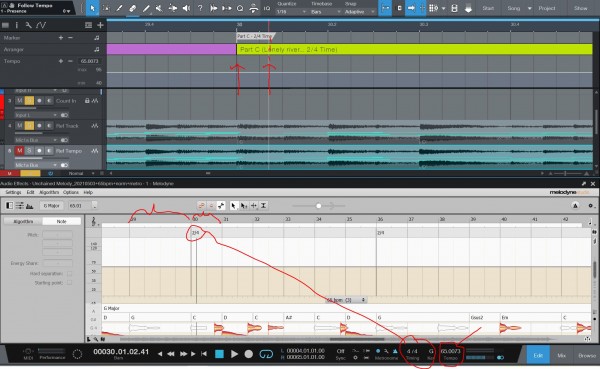
Task: Mute the Ref Track
Action: click(20, 126)
